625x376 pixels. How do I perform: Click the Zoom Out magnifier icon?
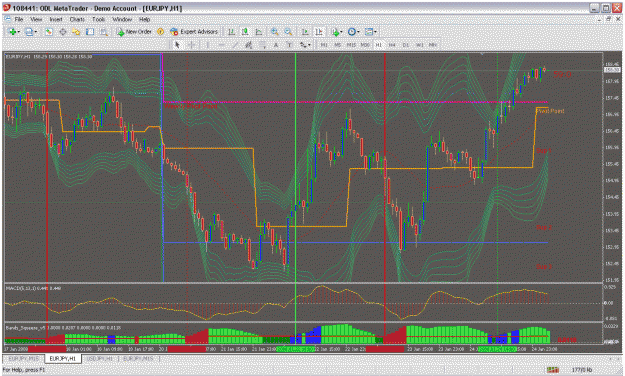coord(288,32)
